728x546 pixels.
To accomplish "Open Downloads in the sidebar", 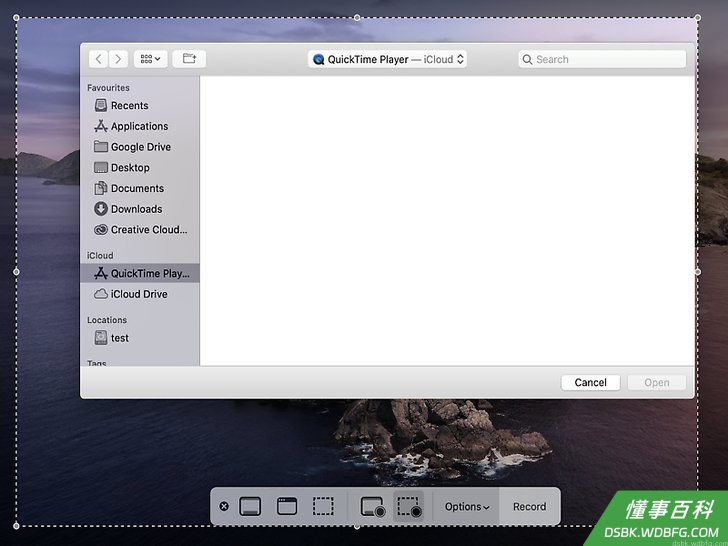I will pos(139,209).
